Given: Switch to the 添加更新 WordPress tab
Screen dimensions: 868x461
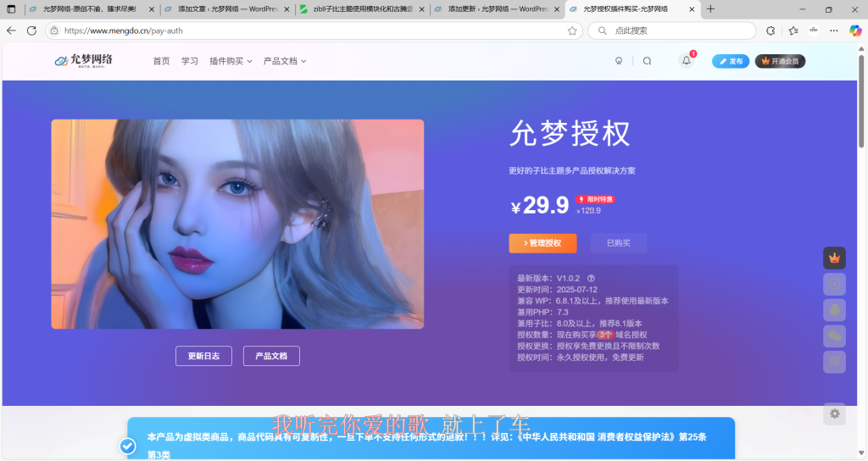Looking at the screenshot, I should (x=496, y=8).
